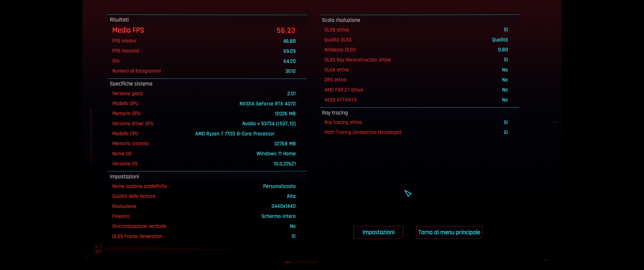
Task: Click DLAA attivo No value
Action: point(505,70)
